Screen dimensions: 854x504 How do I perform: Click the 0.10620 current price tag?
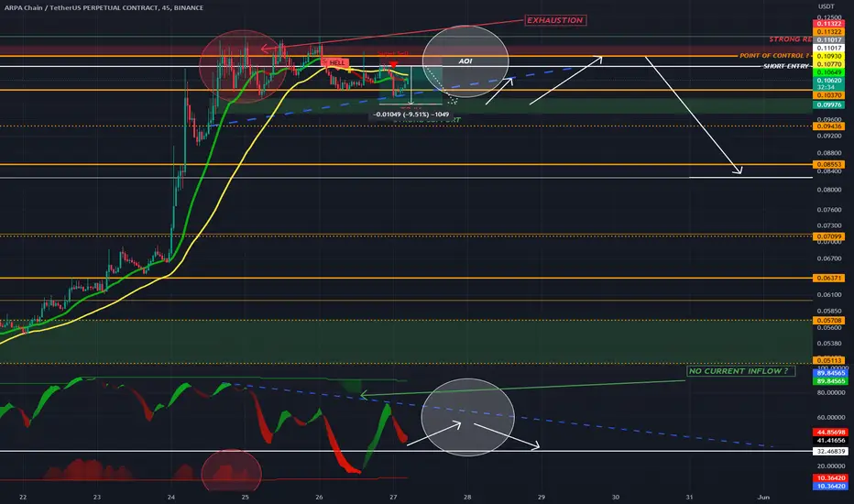click(829, 81)
